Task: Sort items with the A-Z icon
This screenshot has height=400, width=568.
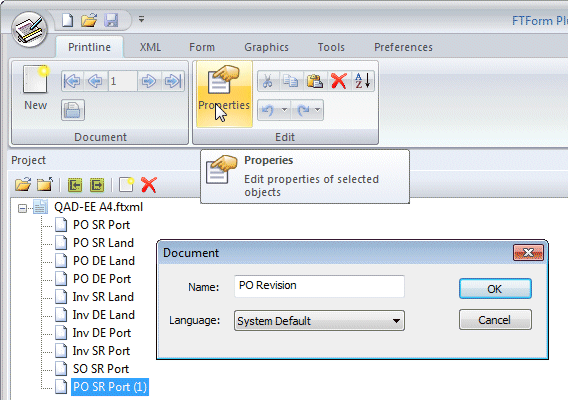Action: (x=363, y=81)
